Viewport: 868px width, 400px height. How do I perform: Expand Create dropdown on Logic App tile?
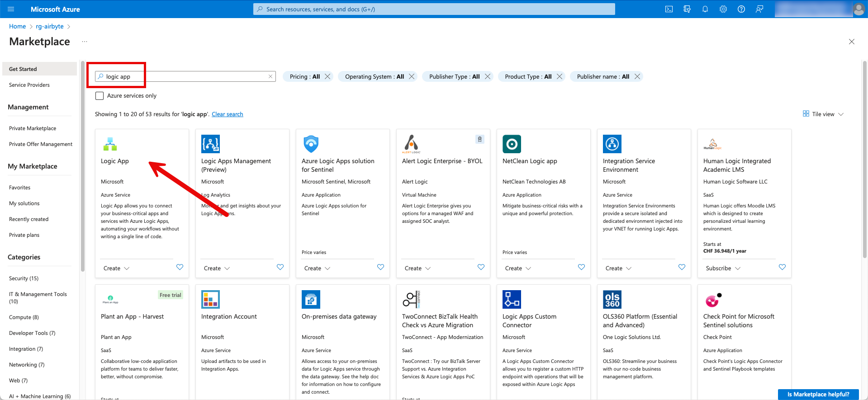click(116, 268)
